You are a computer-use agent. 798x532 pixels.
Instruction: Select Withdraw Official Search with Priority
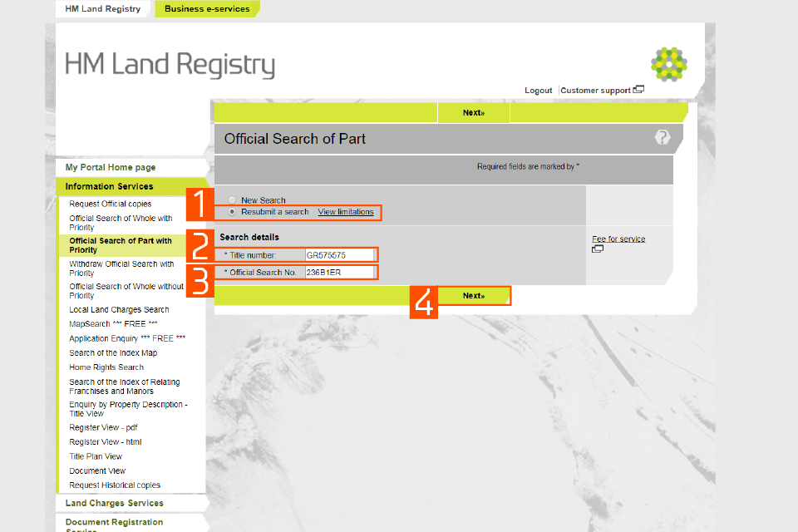tap(121, 268)
